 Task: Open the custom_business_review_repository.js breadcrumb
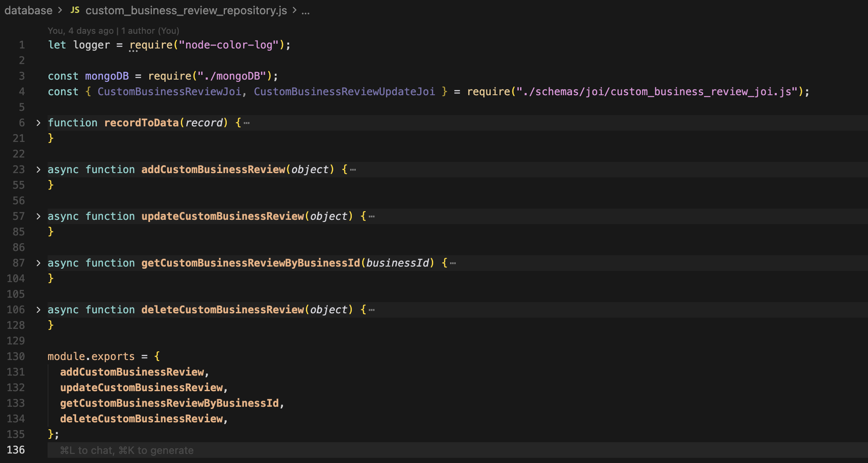click(186, 10)
